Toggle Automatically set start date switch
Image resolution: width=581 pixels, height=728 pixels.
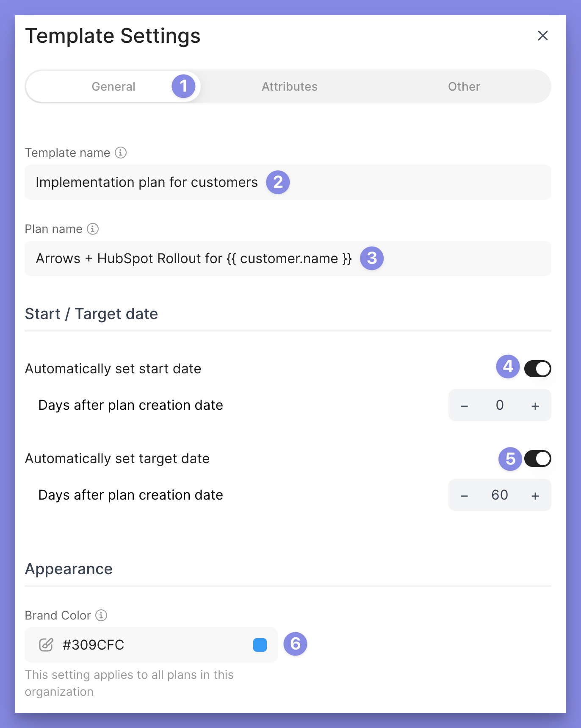[x=537, y=369]
